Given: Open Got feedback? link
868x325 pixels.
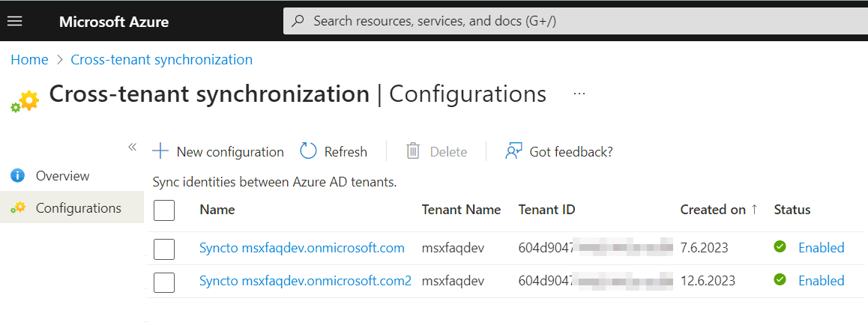Looking at the screenshot, I should [571, 152].
